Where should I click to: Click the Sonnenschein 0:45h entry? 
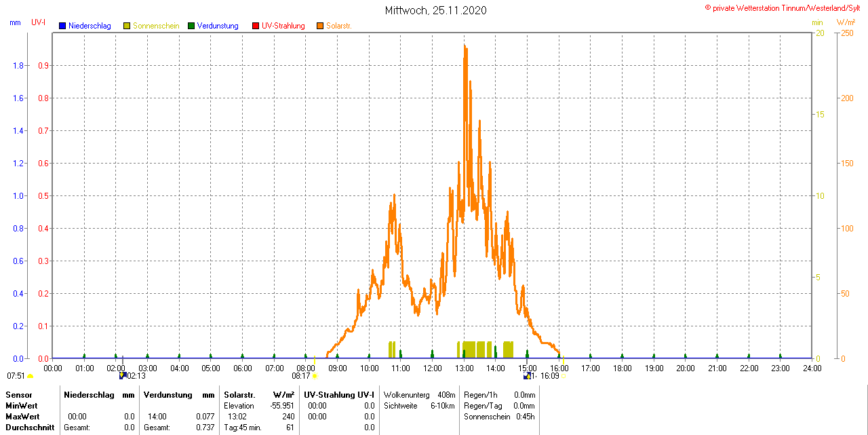pos(499,417)
